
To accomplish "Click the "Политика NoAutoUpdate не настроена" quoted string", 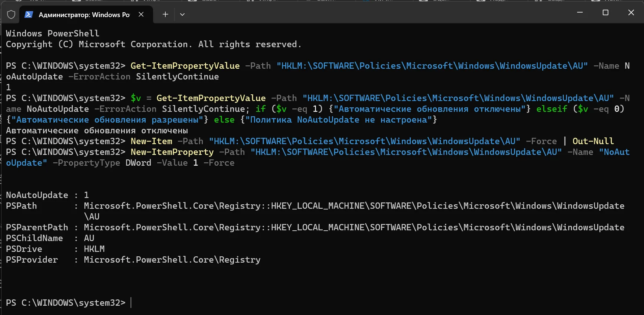I will click(x=339, y=120).
